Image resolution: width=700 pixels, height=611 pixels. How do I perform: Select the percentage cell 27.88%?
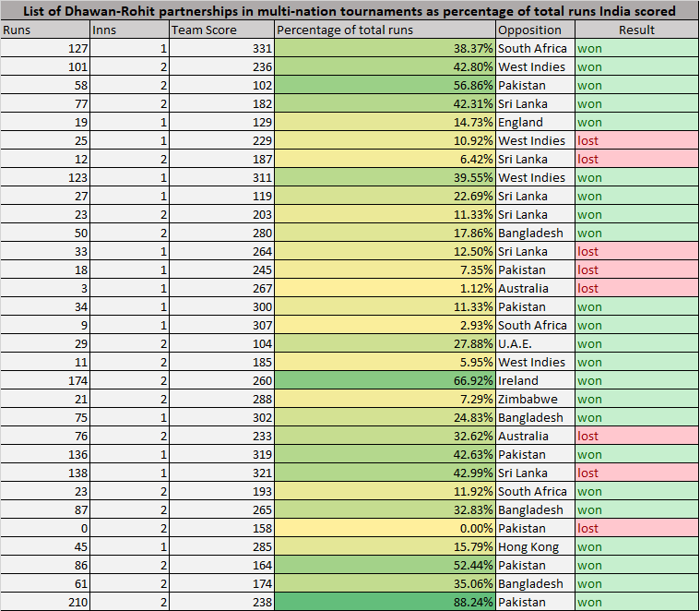[385, 343]
